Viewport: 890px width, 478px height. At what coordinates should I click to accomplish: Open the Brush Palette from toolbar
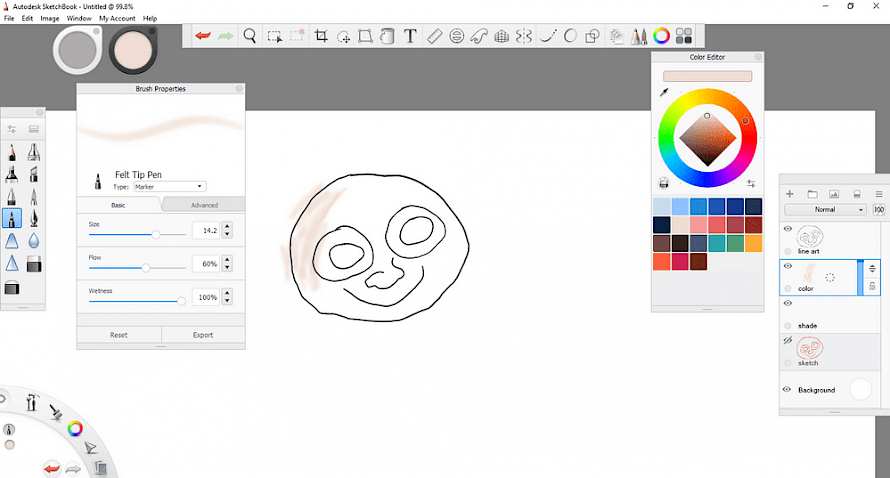click(x=639, y=36)
